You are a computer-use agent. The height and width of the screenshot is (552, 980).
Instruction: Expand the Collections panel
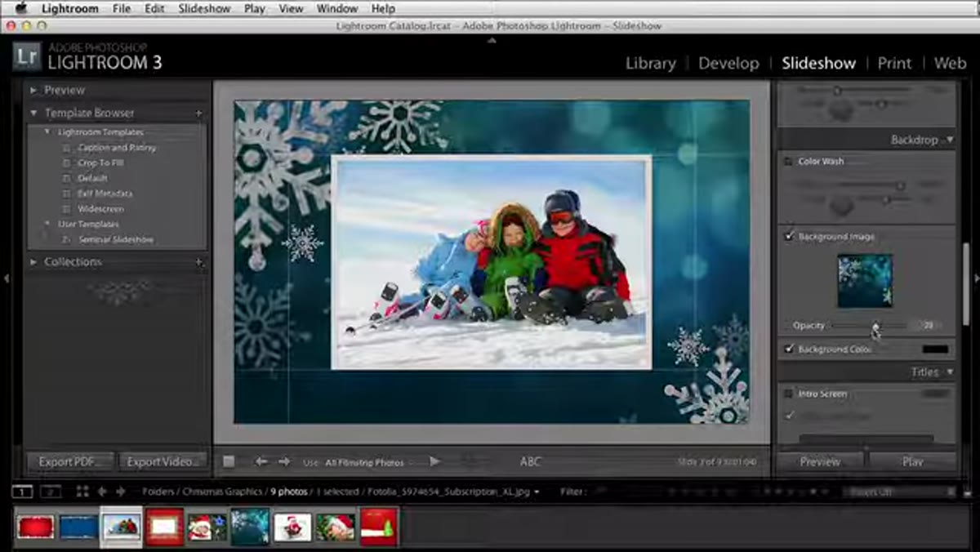tap(33, 262)
